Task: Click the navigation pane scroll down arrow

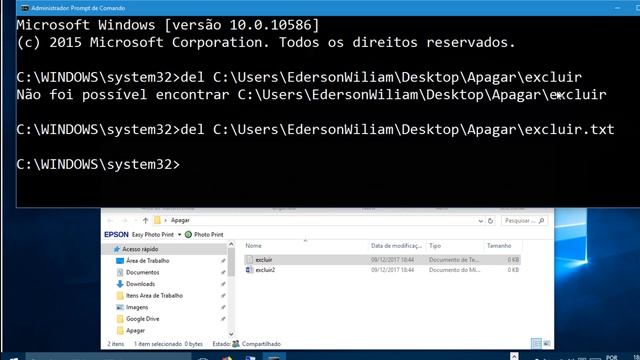Action: click(x=231, y=334)
